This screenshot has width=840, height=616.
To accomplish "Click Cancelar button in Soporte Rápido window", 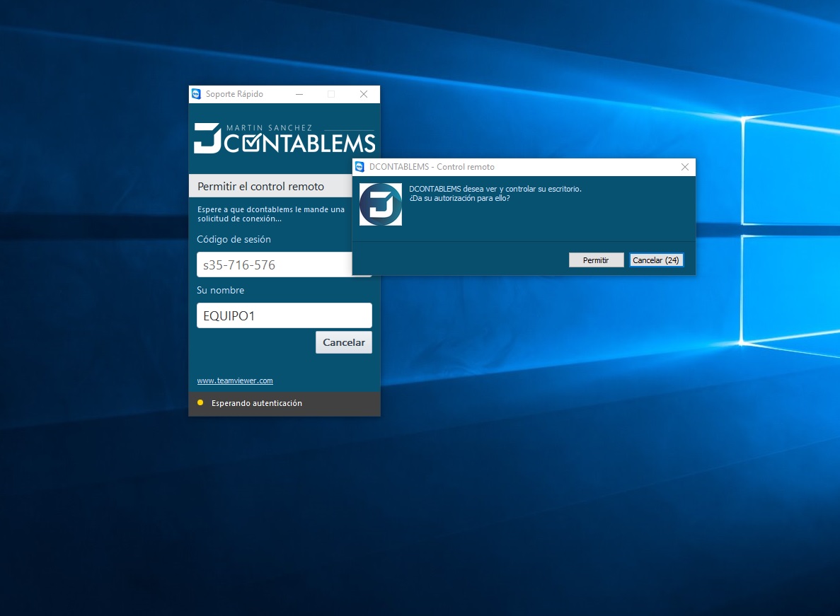I will coord(343,342).
